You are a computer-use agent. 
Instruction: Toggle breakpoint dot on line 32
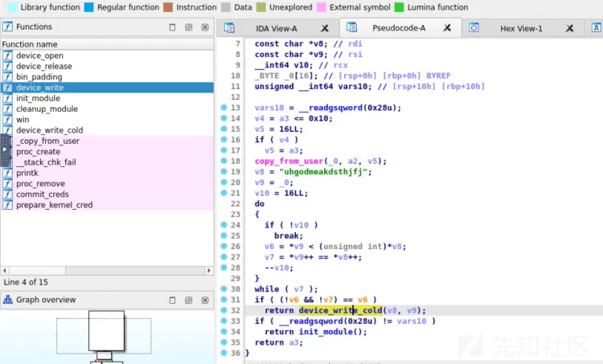224,310
